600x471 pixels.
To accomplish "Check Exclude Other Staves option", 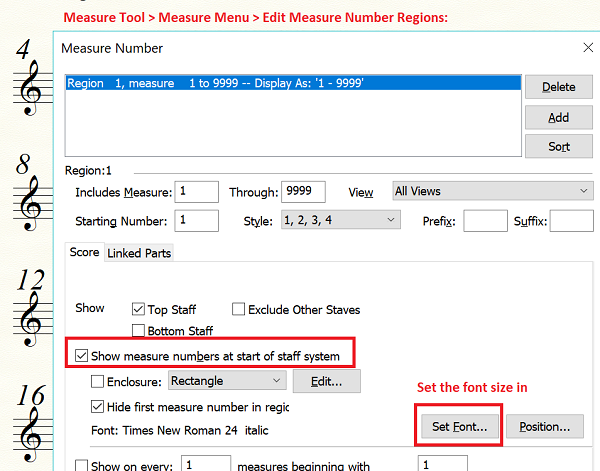I will pyautogui.click(x=240, y=310).
